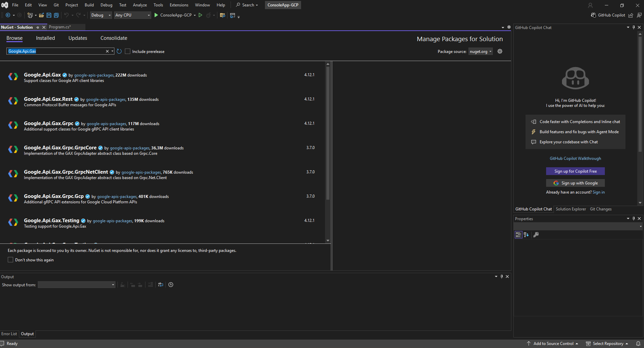This screenshot has width=644, height=348.
Task: Open the Extensions menu
Action: click(x=179, y=5)
